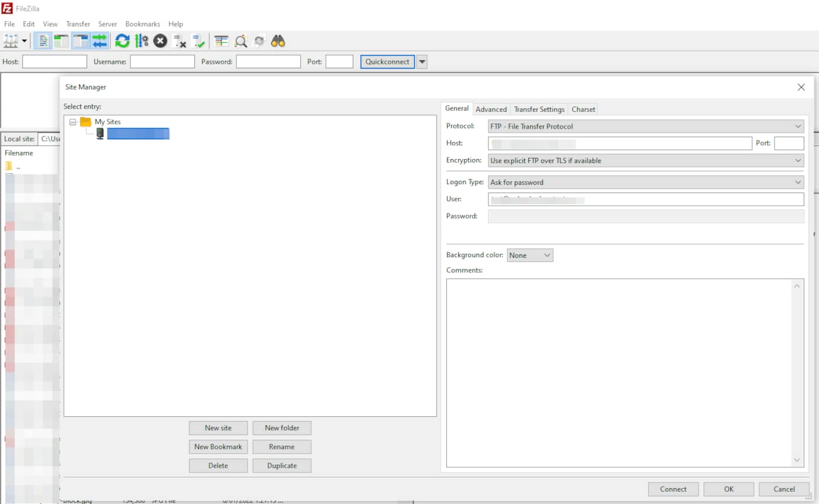
Task: Open directory listing filters icon
Action: pos(221,41)
